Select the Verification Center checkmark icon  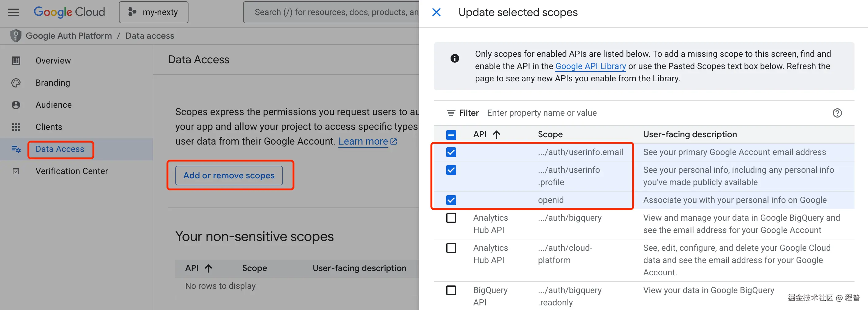click(16, 171)
